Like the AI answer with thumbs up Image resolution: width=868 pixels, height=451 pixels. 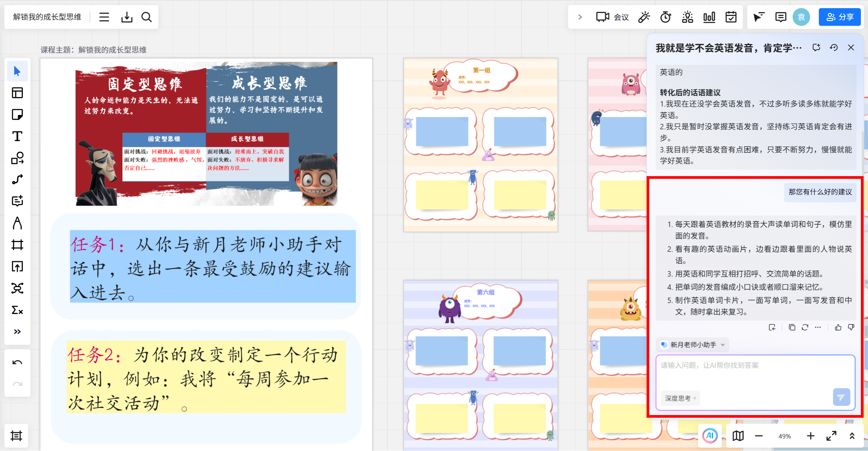click(838, 327)
